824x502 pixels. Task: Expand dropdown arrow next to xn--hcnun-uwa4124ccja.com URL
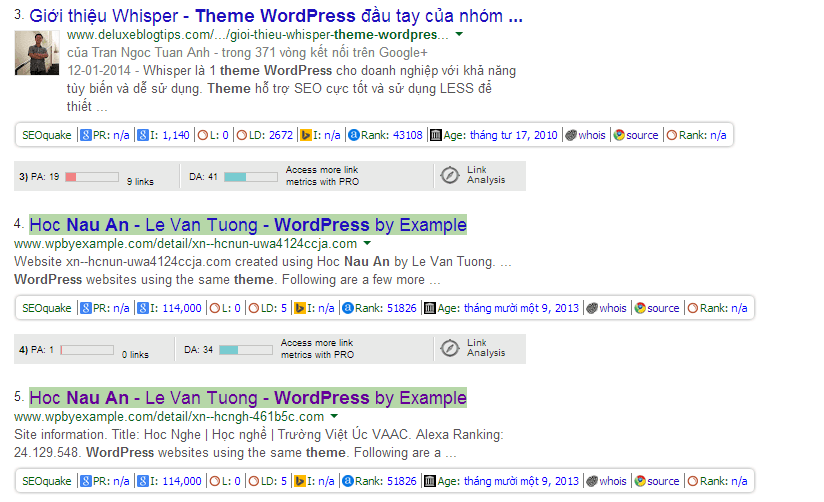coord(367,243)
